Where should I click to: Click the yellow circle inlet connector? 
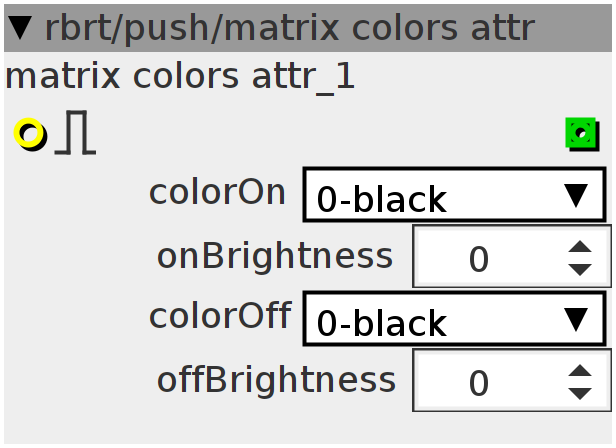pos(30,134)
